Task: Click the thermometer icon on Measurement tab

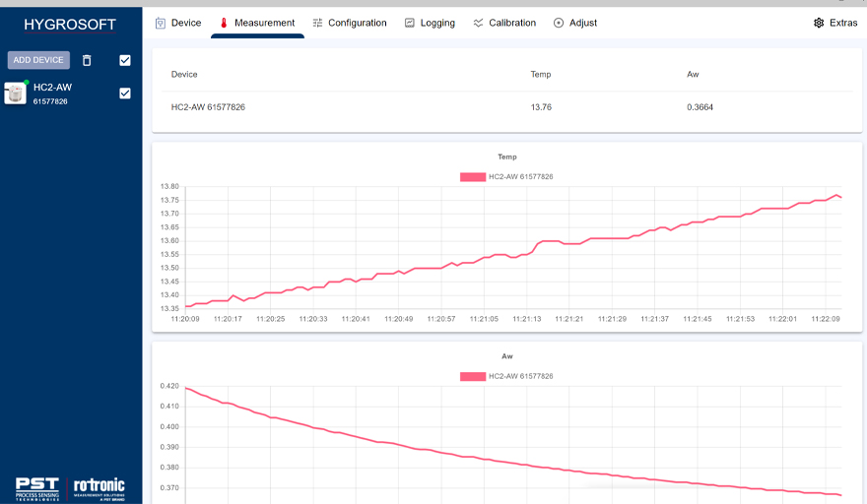Action: tap(224, 23)
